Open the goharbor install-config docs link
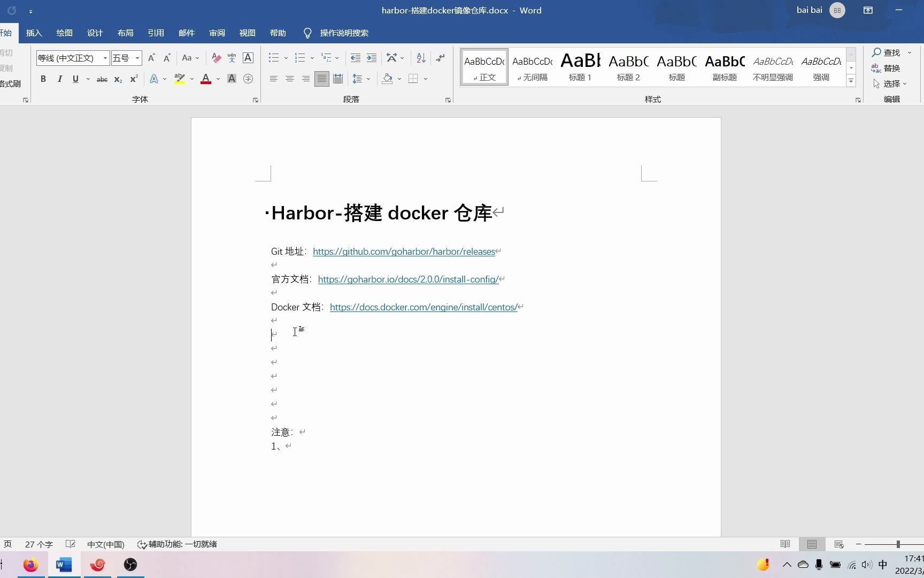 (408, 279)
